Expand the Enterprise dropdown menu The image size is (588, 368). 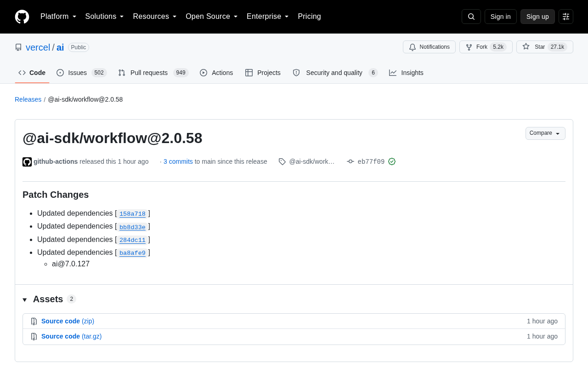(x=268, y=17)
